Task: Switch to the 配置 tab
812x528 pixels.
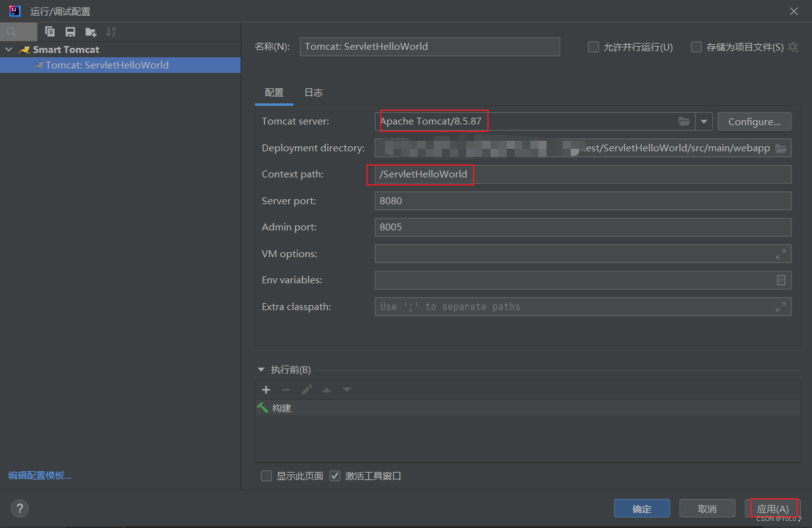Action: tap(274, 93)
